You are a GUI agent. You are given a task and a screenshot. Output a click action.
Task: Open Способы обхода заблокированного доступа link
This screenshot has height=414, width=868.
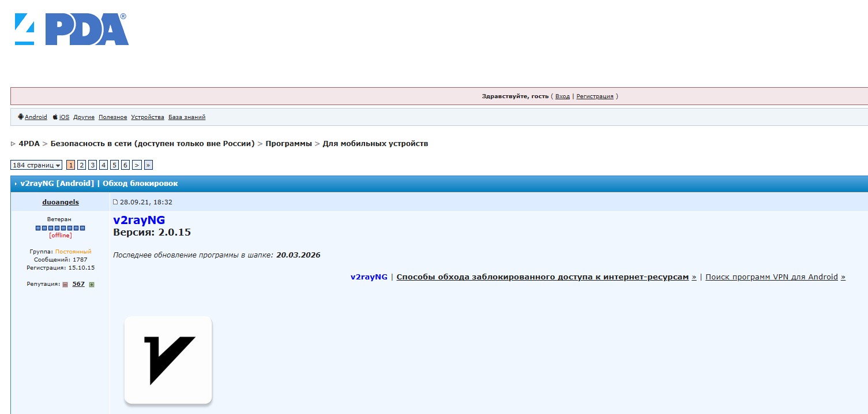tap(543, 277)
